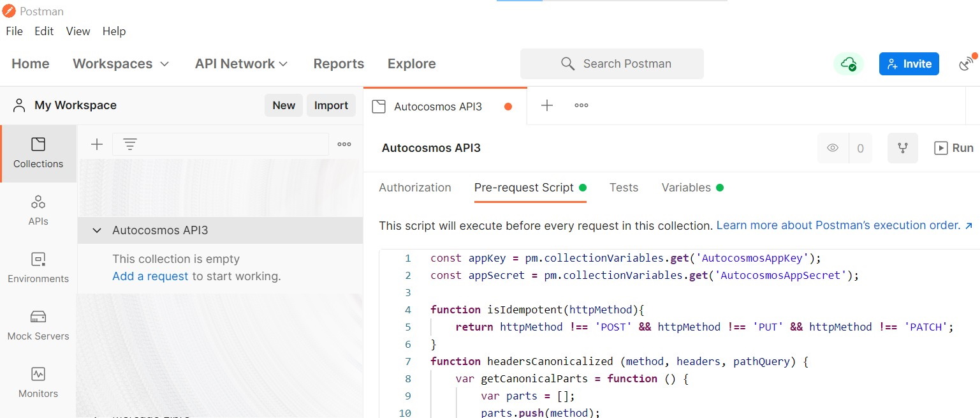Click the Import button
The width and height of the screenshot is (980, 418).
point(331,105)
